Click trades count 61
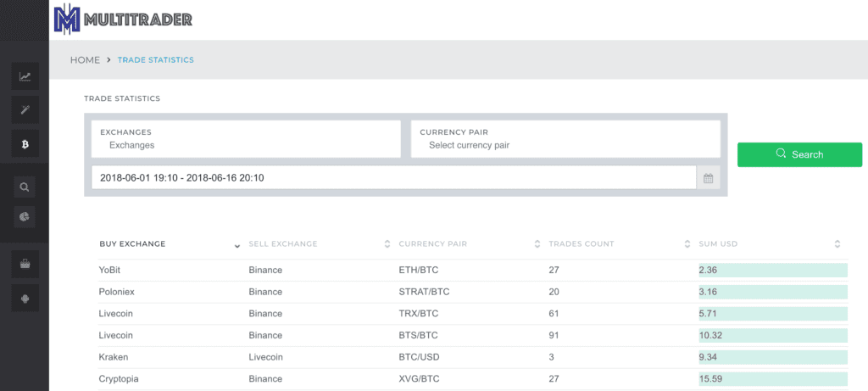 click(x=554, y=314)
